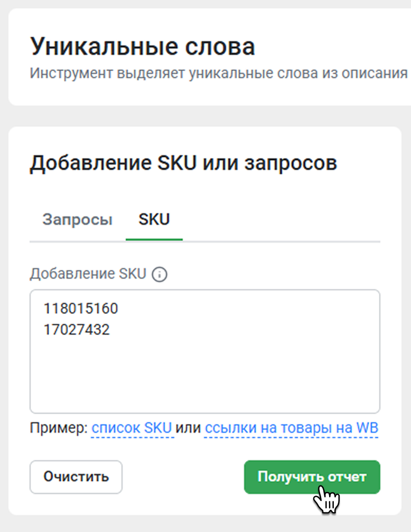The image size is (411, 532).
Task: Click the info icon beside Добавление SKU
Action: [x=159, y=274]
